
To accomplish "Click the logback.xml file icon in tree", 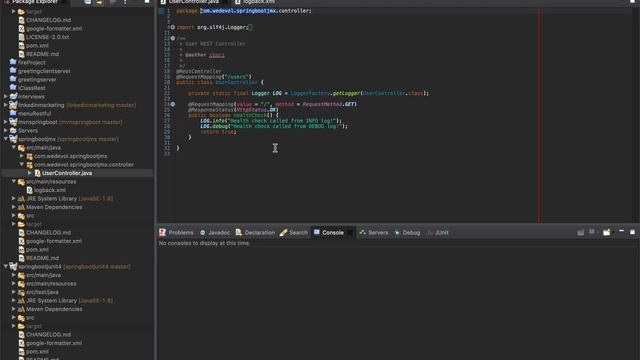I will 29,190.
